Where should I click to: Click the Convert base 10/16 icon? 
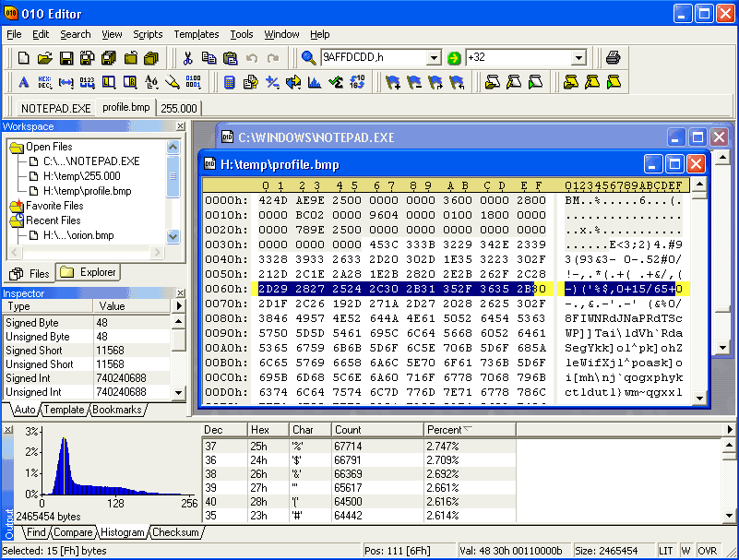click(358, 82)
